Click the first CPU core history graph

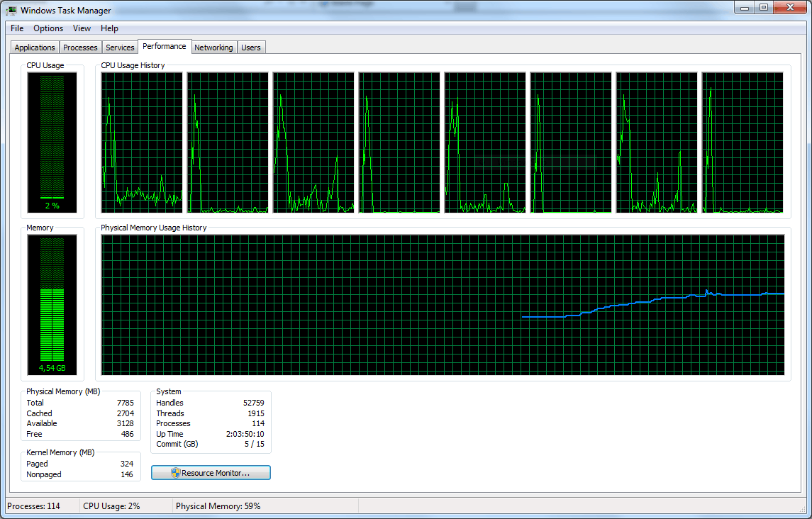(142, 143)
